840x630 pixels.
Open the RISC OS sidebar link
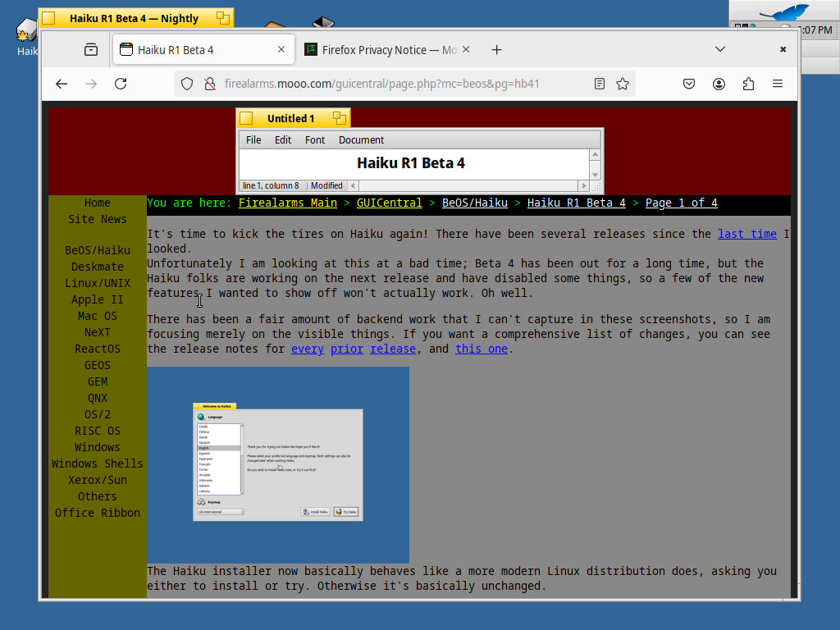(98, 431)
